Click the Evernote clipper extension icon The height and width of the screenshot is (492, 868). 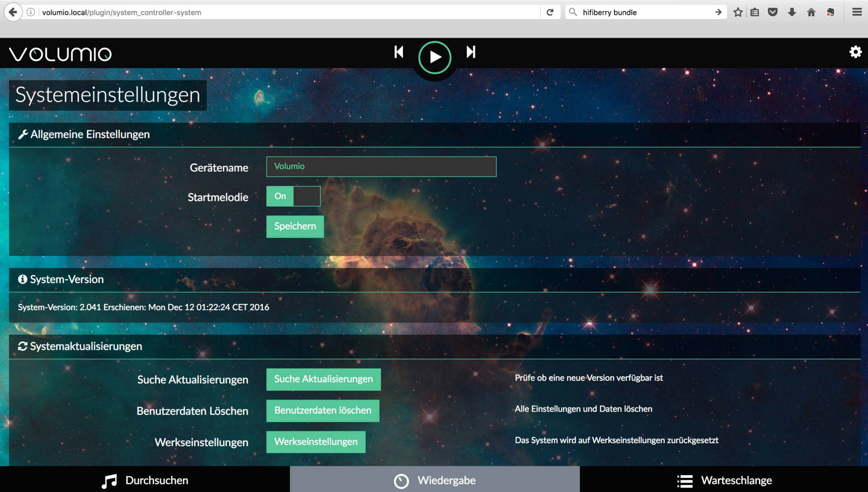(x=830, y=12)
